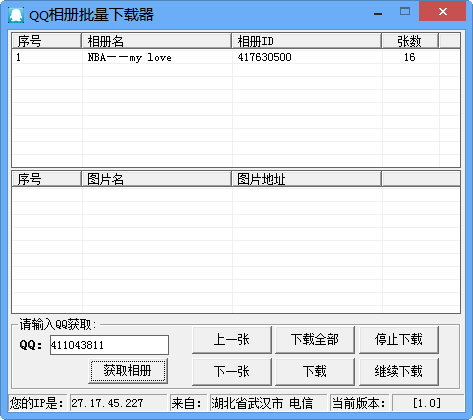Viewport: 473px width, 420px height.
Task: Resume with the 继续下载 button
Action: [x=399, y=371]
